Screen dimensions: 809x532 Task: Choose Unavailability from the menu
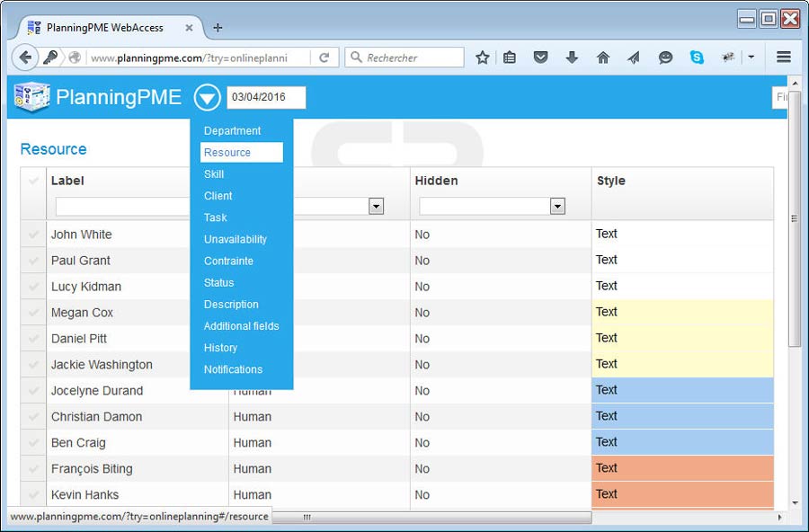pyautogui.click(x=236, y=239)
